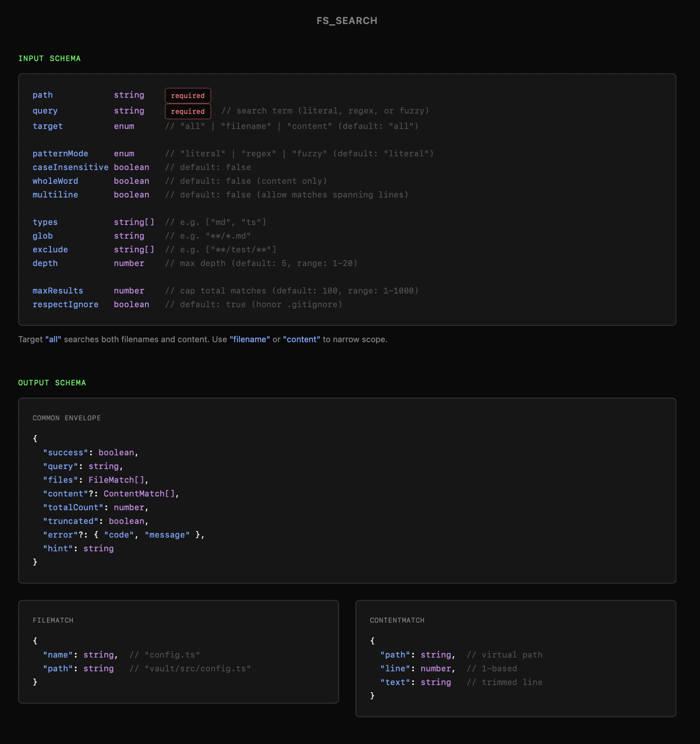Click the "content" highlighted text in note
Screen dimensions: 700x744
[x=301, y=339]
